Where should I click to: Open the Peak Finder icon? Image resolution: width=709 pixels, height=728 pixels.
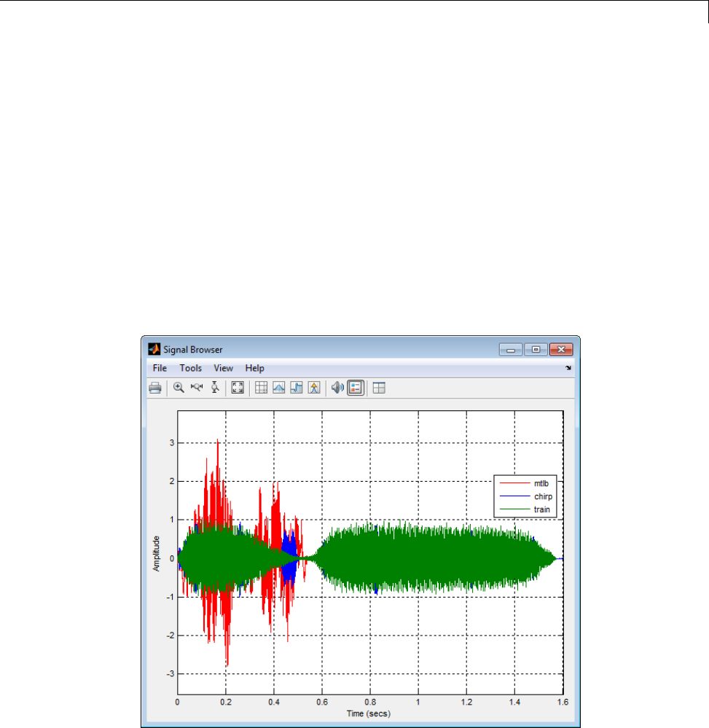[x=314, y=388]
